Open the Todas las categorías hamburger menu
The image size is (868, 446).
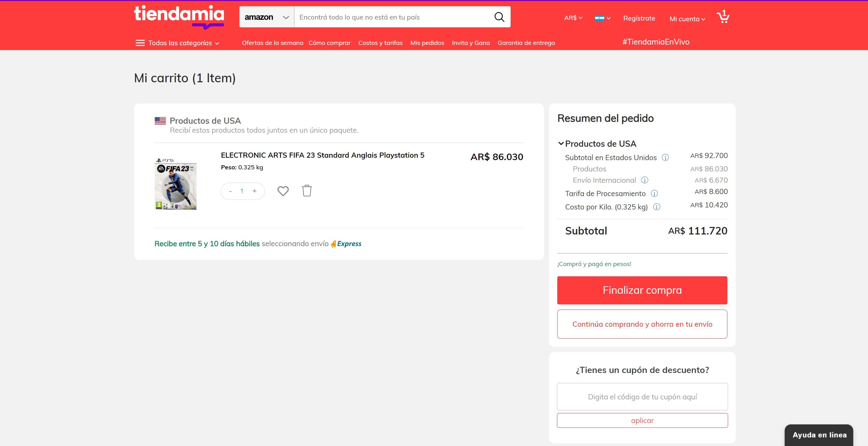pos(140,43)
